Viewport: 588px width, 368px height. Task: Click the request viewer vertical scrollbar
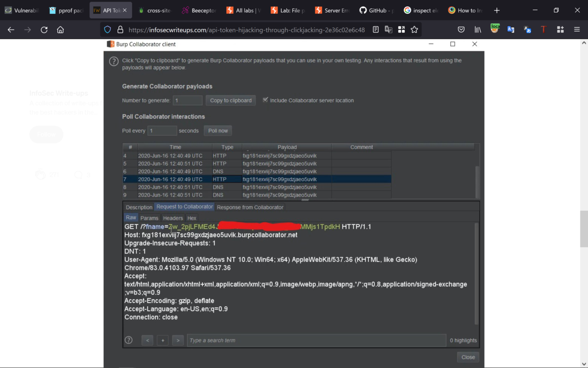pos(477,273)
